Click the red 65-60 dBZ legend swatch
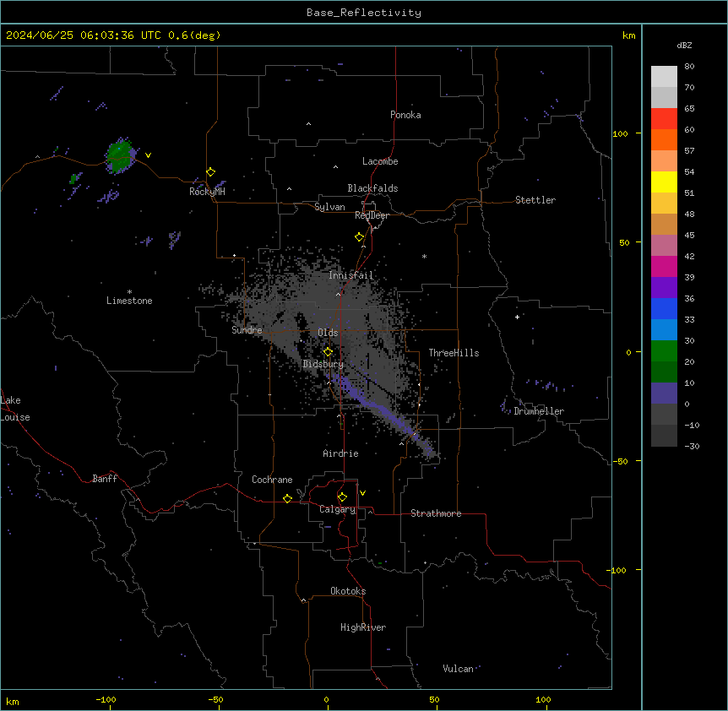The width and height of the screenshot is (728, 711). pos(664,118)
